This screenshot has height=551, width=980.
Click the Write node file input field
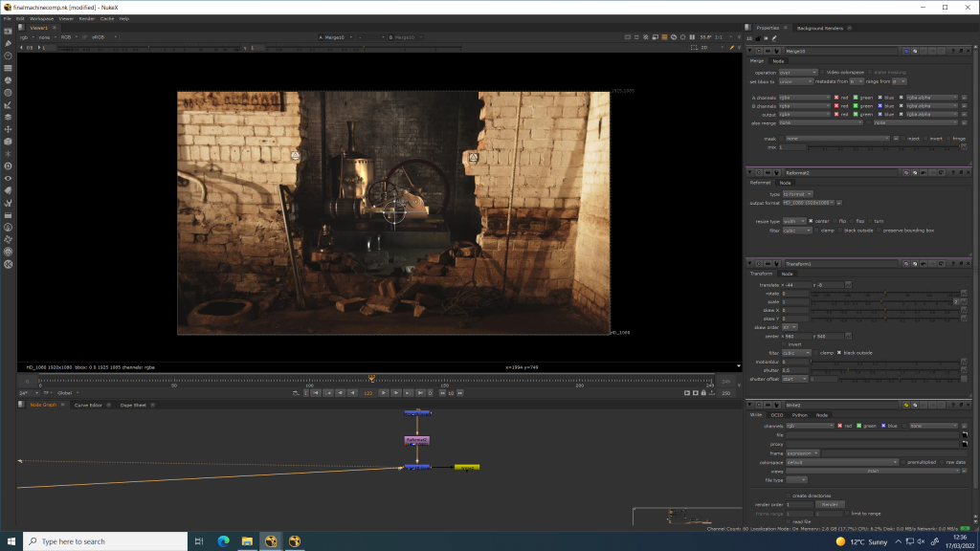click(871, 435)
